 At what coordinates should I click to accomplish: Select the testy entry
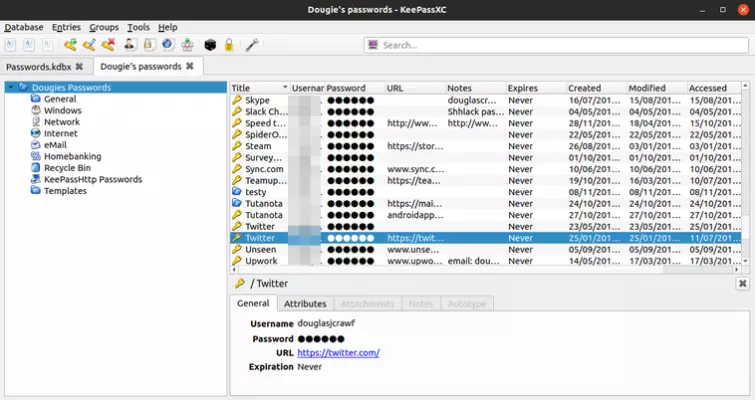[x=485, y=192]
